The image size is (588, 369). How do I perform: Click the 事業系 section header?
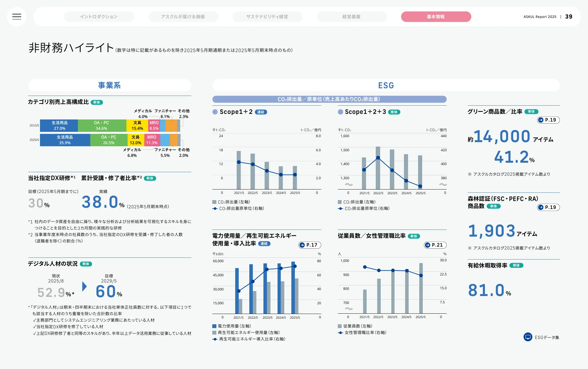pos(110,85)
